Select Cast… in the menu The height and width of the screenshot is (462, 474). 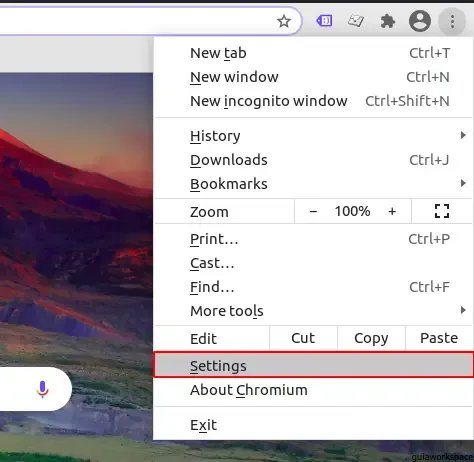[313, 263]
